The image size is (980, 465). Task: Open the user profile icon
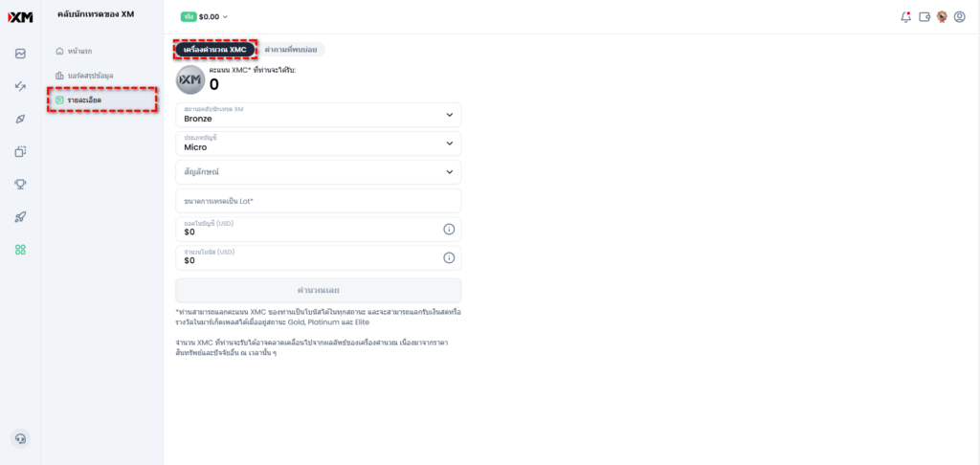(x=959, y=16)
